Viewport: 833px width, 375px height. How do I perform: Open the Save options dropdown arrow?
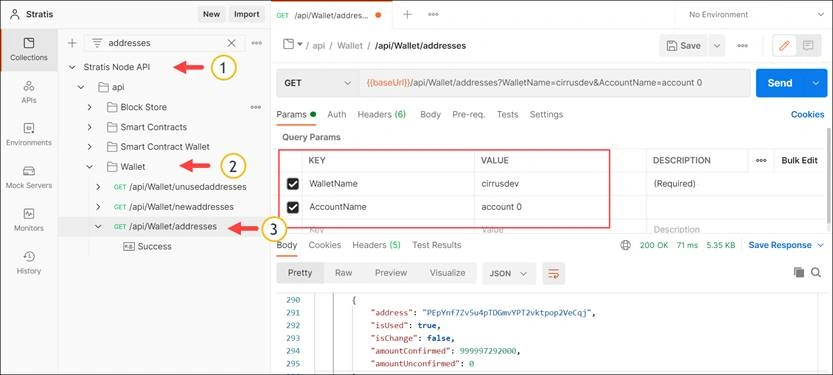click(716, 46)
